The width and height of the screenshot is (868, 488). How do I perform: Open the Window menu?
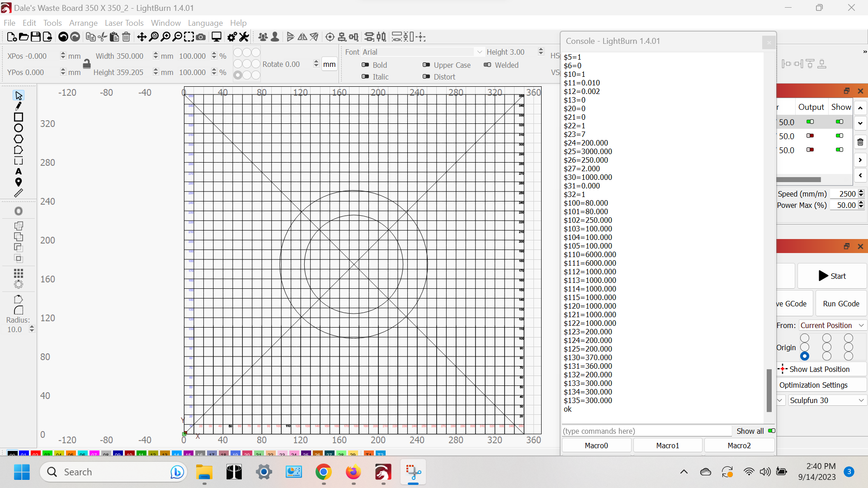pos(165,23)
